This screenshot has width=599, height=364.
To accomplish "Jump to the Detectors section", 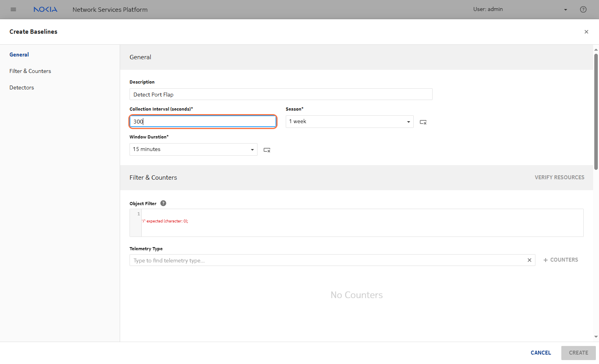I will [22, 87].
